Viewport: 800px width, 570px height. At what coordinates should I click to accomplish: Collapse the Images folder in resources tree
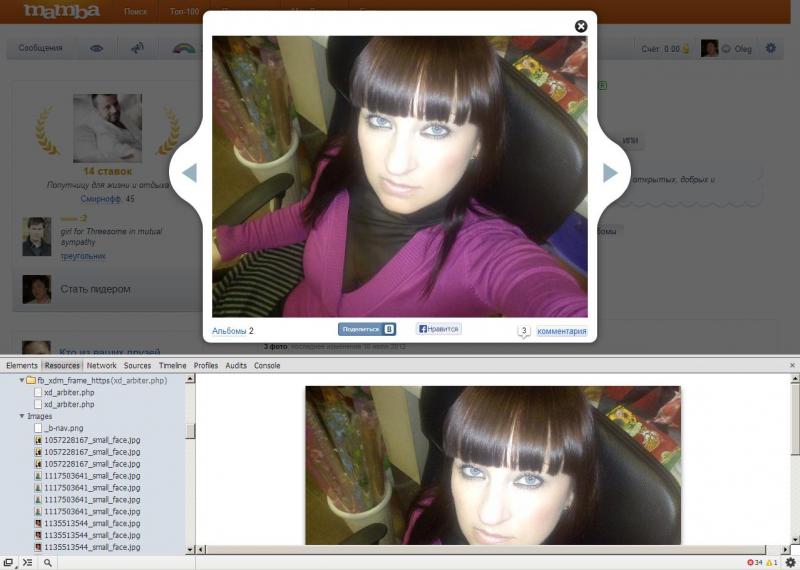tap(22, 416)
